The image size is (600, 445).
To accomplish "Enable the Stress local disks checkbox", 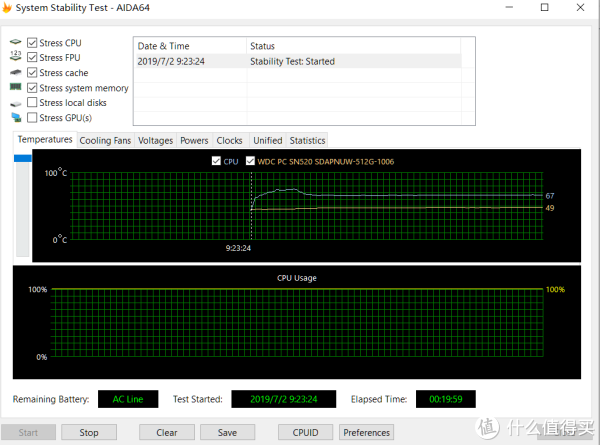I will (32, 102).
